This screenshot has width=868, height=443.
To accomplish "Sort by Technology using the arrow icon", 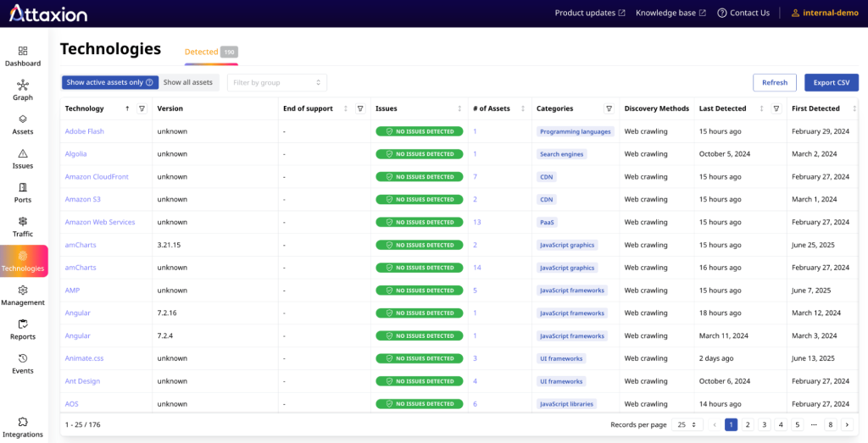I will (x=127, y=108).
